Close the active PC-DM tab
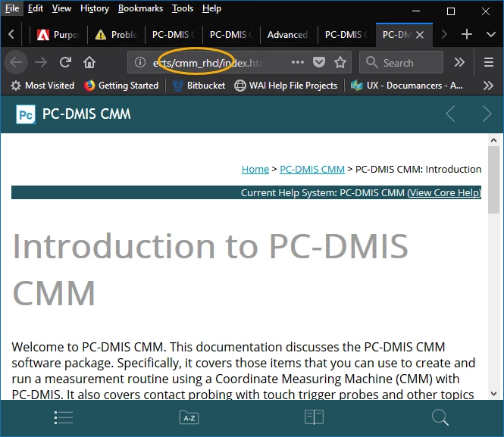The width and height of the screenshot is (504, 437). (419, 34)
